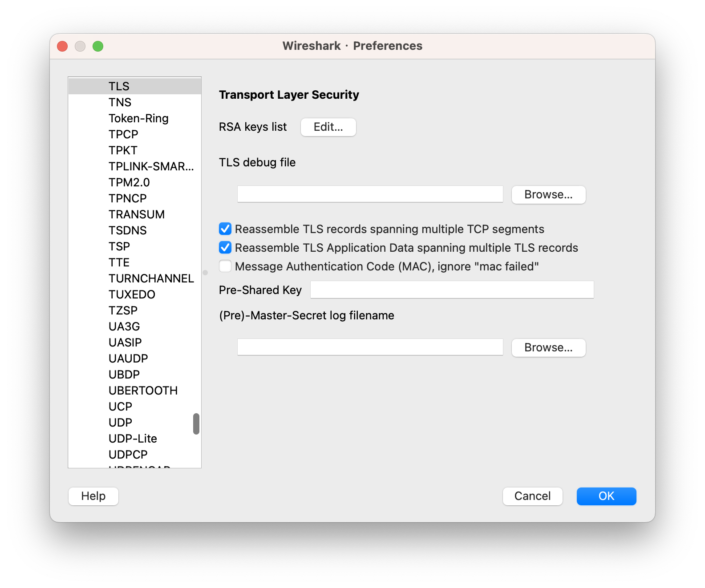Select TURNCHANNEL protocol
The image size is (705, 588).
coord(134,278)
